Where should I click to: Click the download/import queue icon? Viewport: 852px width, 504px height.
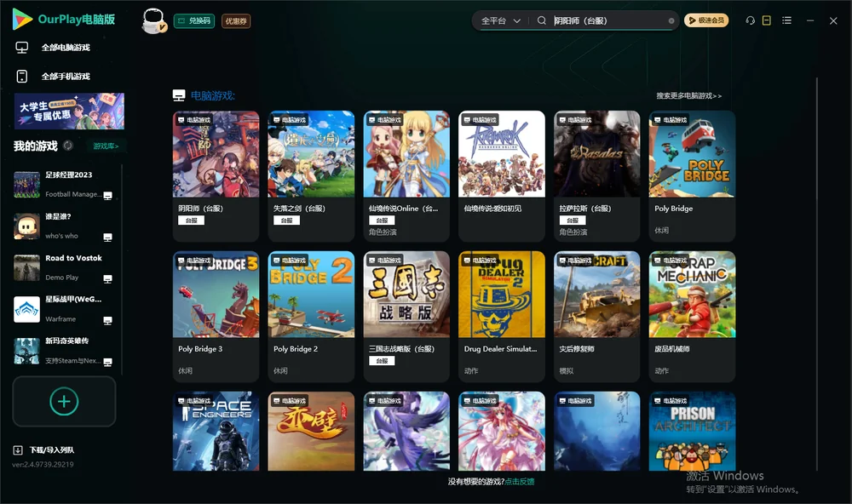tap(18, 450)
